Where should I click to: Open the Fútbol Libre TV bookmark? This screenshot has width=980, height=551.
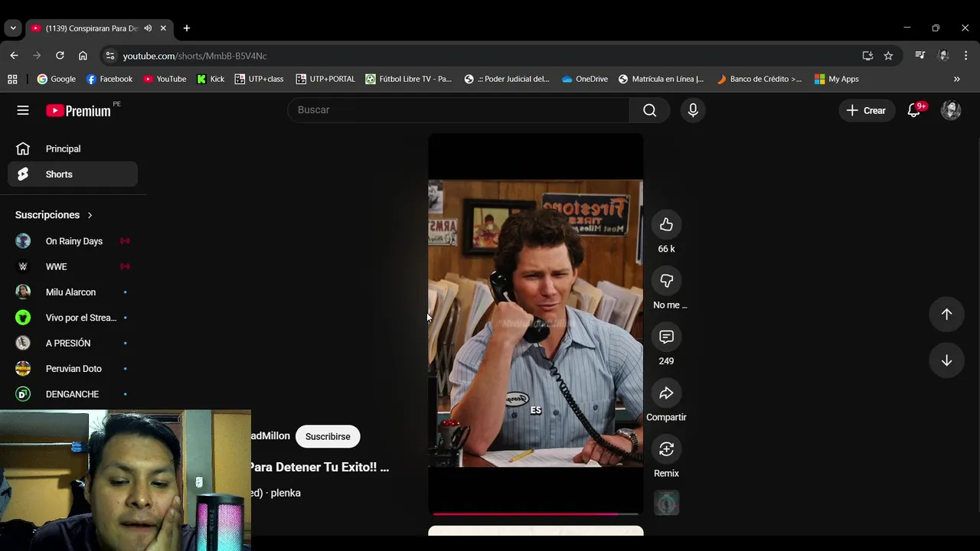(x=409, y=79)
